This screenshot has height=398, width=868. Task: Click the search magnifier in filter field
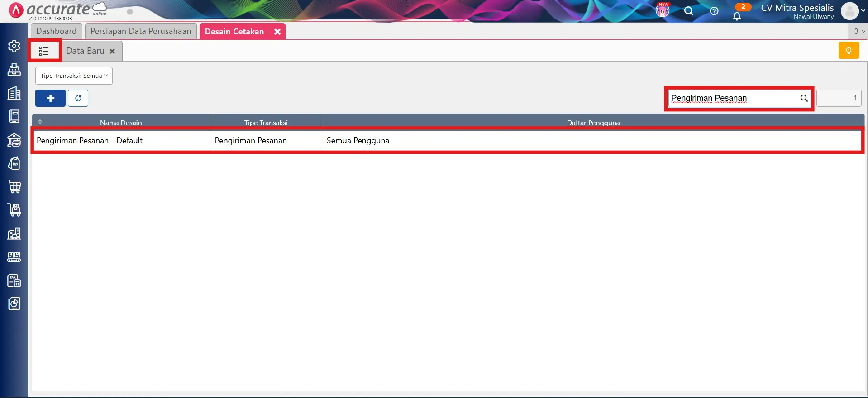pos(804,98)
